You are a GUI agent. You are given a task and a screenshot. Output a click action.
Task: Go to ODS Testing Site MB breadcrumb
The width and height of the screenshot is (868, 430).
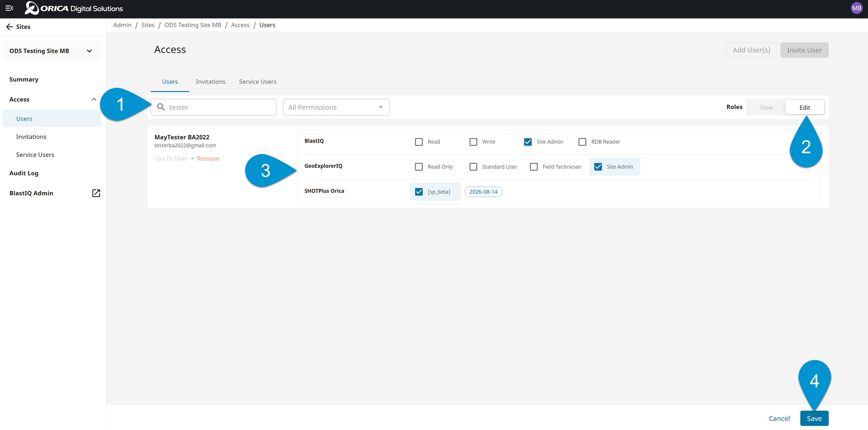click(193, 25)
